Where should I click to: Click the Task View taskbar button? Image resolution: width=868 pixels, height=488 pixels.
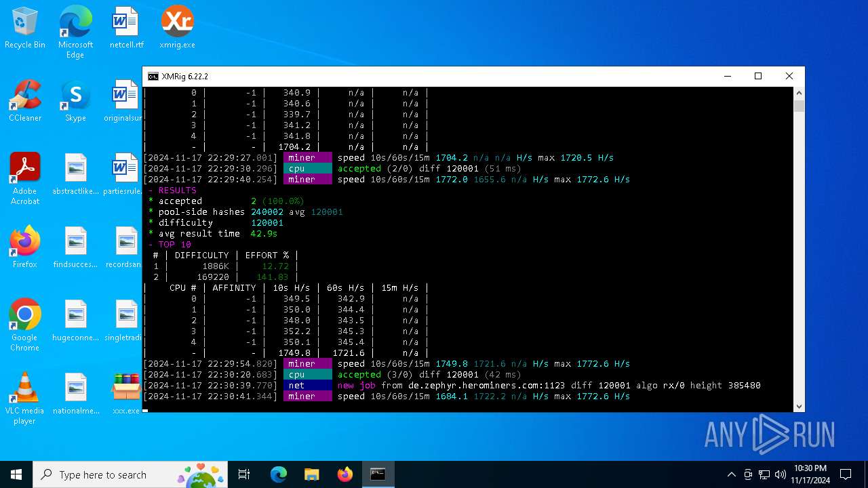(x=244, y=474)
